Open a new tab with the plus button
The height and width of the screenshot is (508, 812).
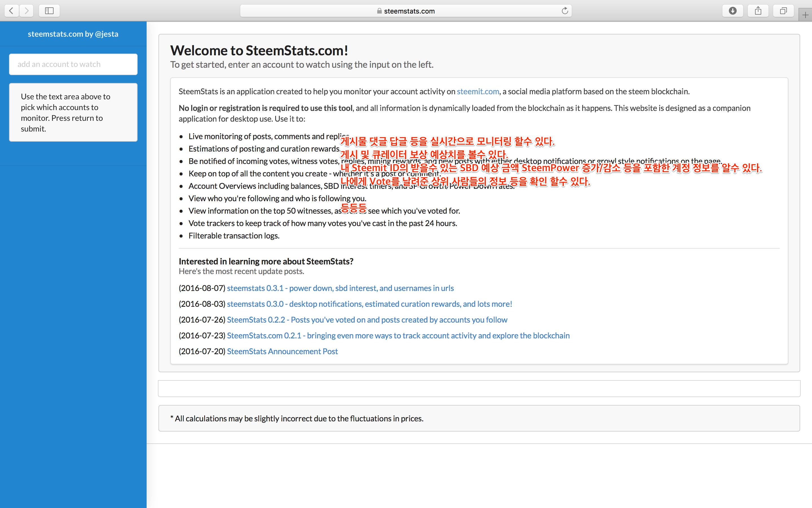coord(805,15)
